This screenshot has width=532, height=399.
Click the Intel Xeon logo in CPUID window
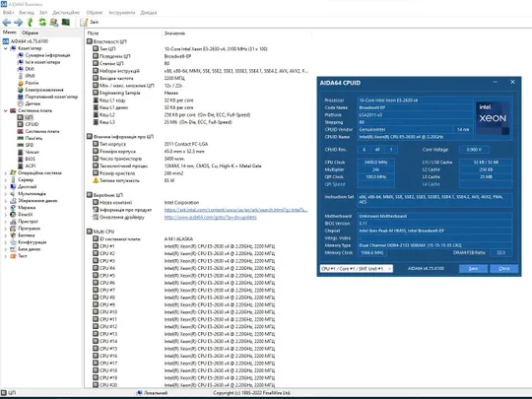click(493, 118)
